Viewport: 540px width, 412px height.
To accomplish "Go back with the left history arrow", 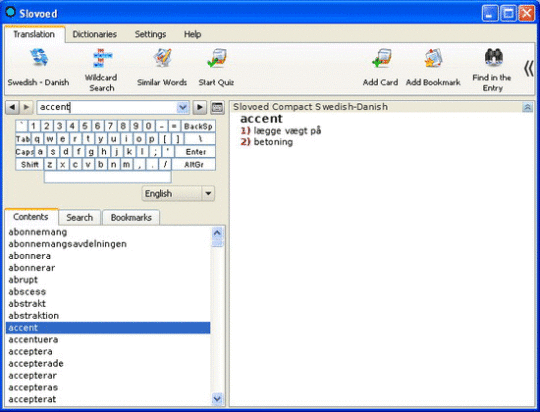I will pyautogui.click(x=12, y=107).
